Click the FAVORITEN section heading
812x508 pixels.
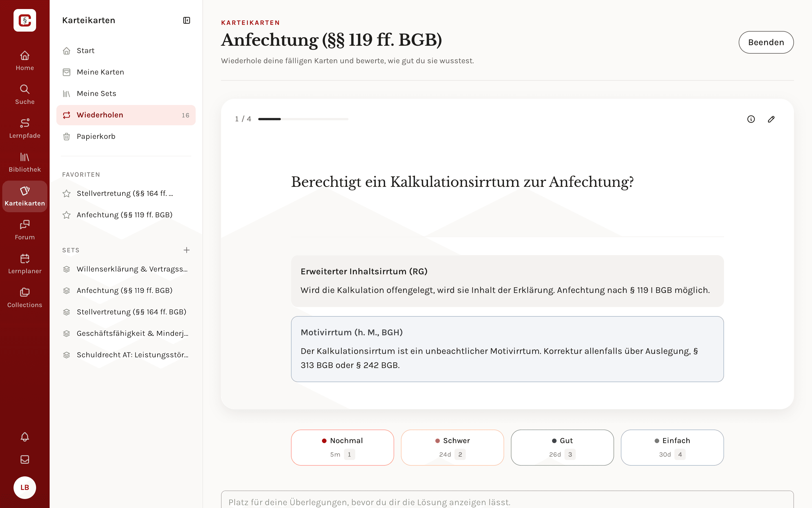[81, 174]
